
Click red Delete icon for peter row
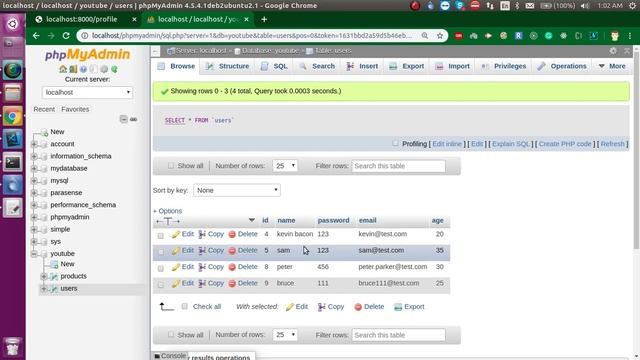[x=232, y=267]
